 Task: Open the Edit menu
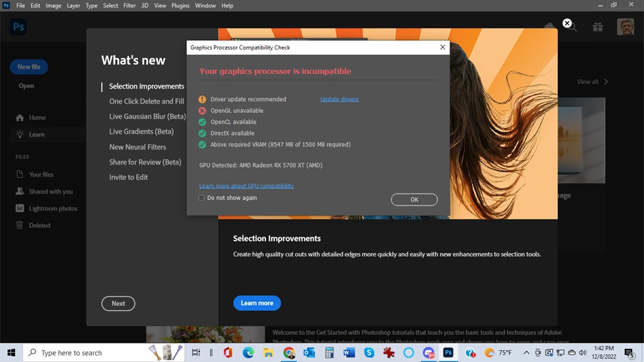pos(35,6)
